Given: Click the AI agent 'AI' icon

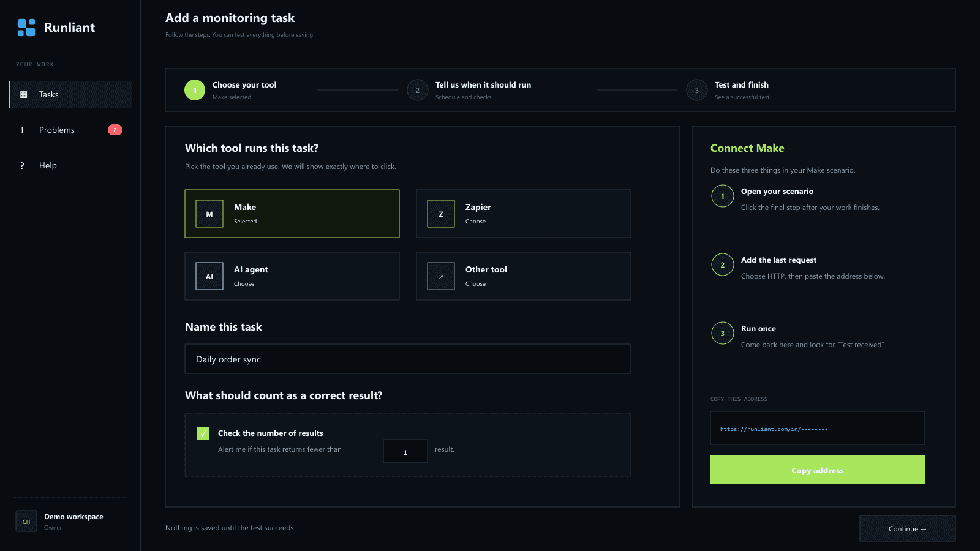Looking at the screenshot, I should [209, 276].
